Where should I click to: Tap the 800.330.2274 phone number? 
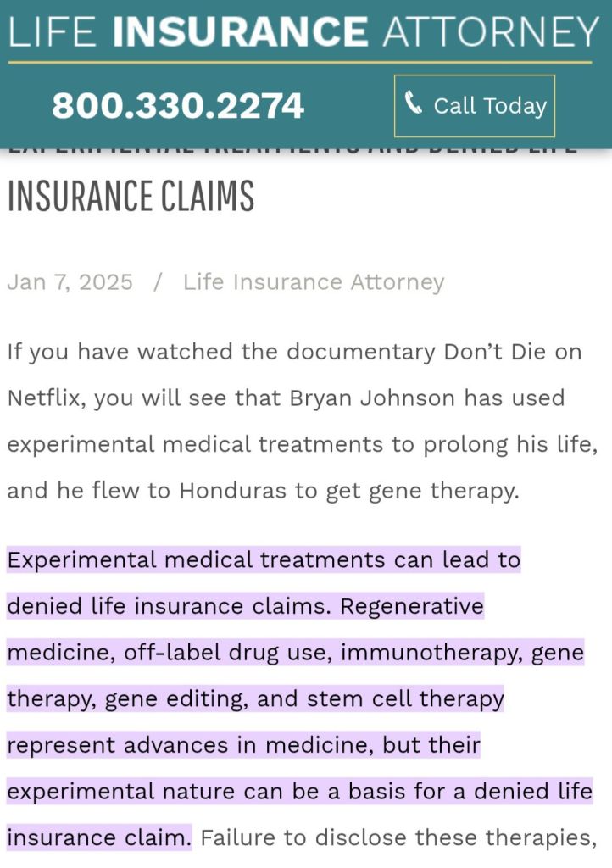pyautogui.click(x=178, y=106)
